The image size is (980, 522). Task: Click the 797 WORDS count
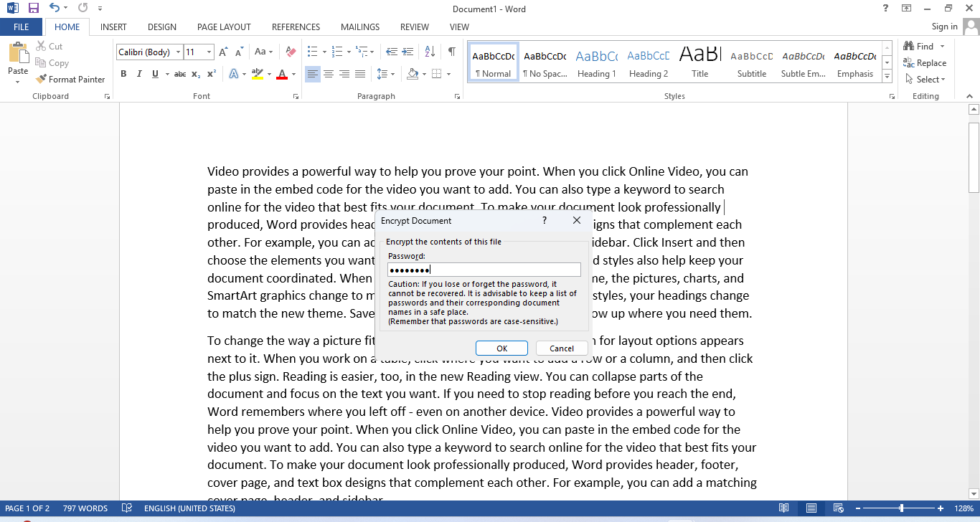(x=85, y=508)
